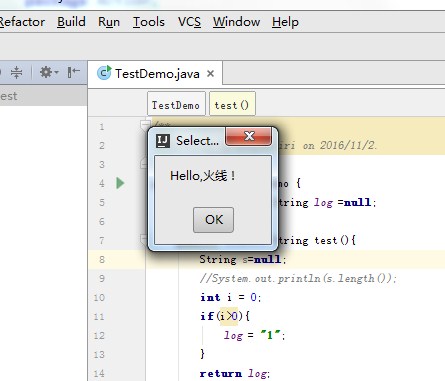The width and height of the screenshot is (445, 381).
Task: Click the 'Hello,火线!' dialog message text
Action: coord(203,175)
